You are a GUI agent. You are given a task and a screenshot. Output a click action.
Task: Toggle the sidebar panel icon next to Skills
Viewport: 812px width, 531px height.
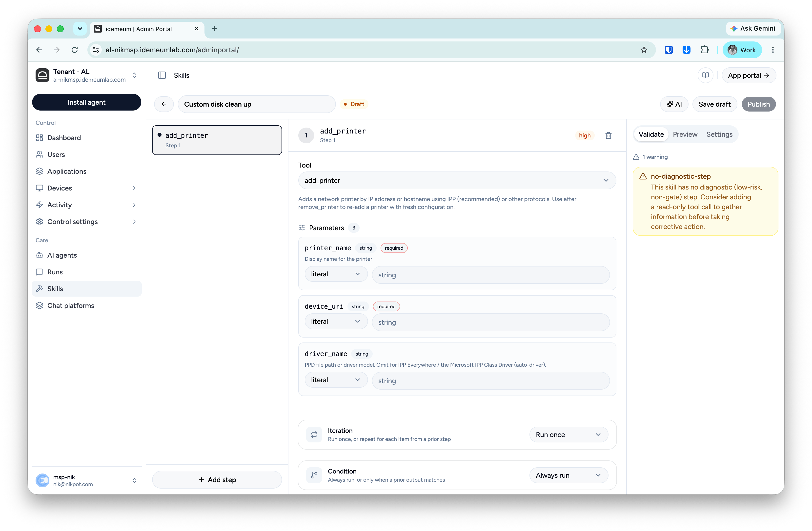(162, 75)
